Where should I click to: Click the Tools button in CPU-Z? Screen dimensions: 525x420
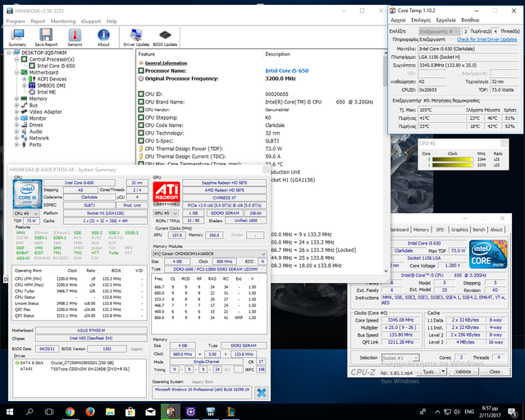point(428,372)
